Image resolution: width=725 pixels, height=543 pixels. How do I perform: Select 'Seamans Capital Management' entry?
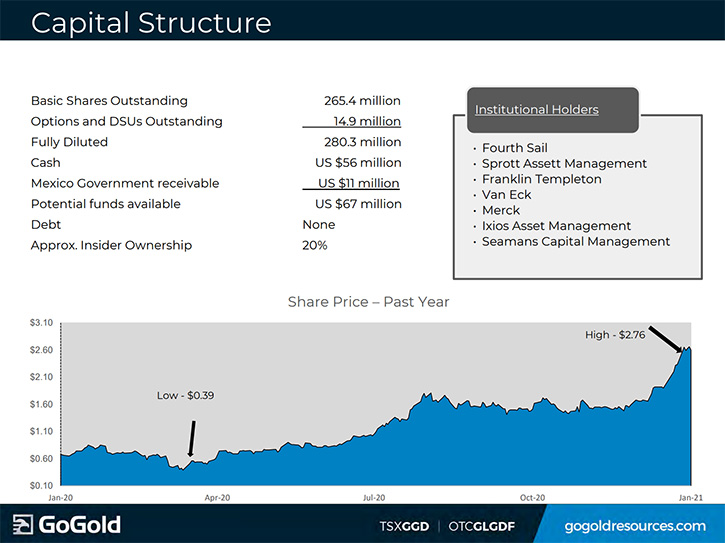point(576,241)
